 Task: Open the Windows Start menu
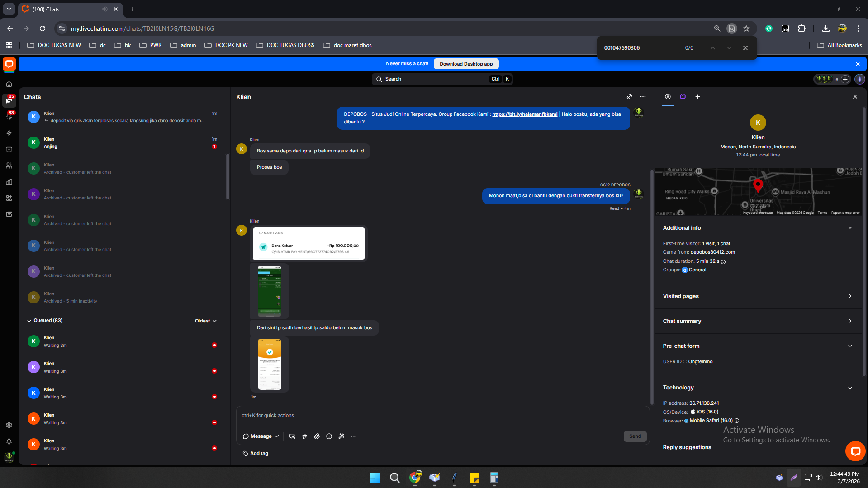pos(375,478)
